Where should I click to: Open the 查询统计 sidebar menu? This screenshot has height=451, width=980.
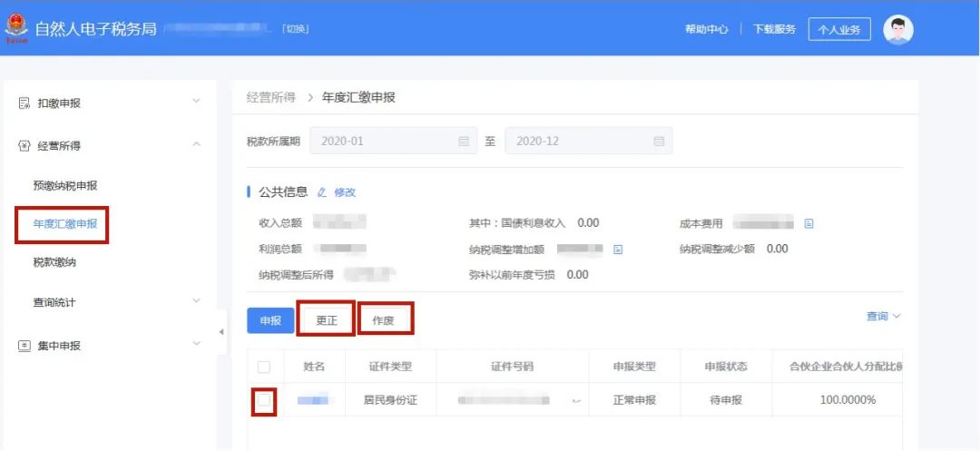pos(54,302)
